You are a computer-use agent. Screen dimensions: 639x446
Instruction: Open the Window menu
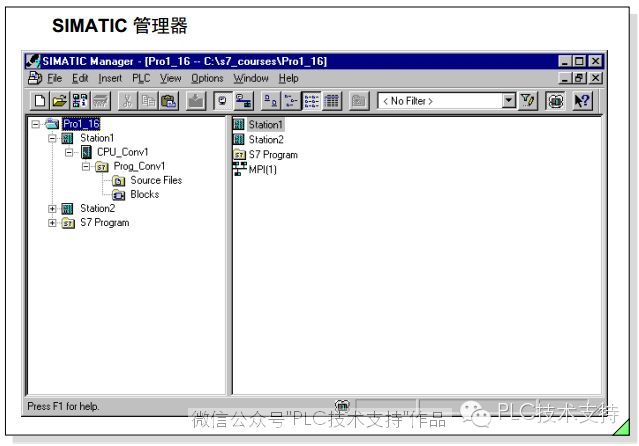(x=251, y=78)
